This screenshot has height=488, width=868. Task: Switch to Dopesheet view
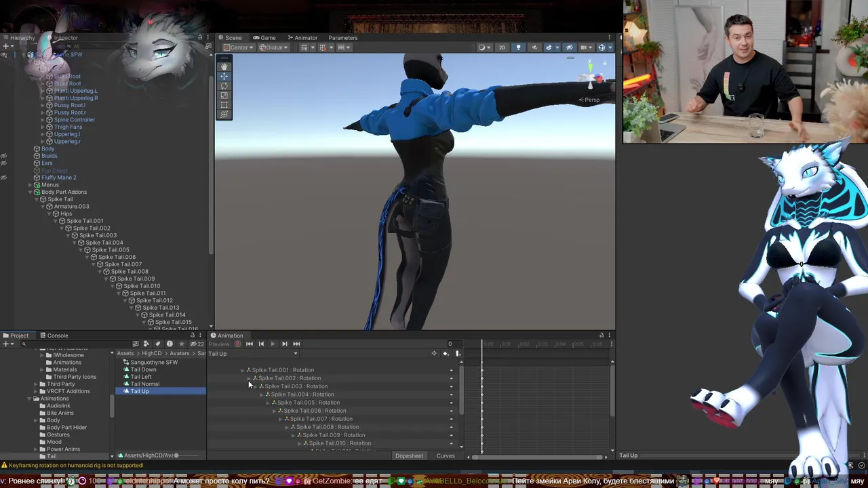pyautogui.click(x=409, y=456)
